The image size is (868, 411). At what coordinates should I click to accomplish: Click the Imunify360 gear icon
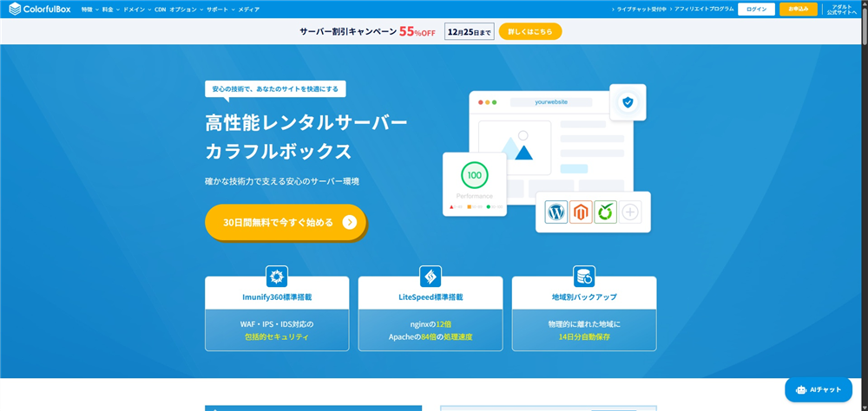(277, 277)
